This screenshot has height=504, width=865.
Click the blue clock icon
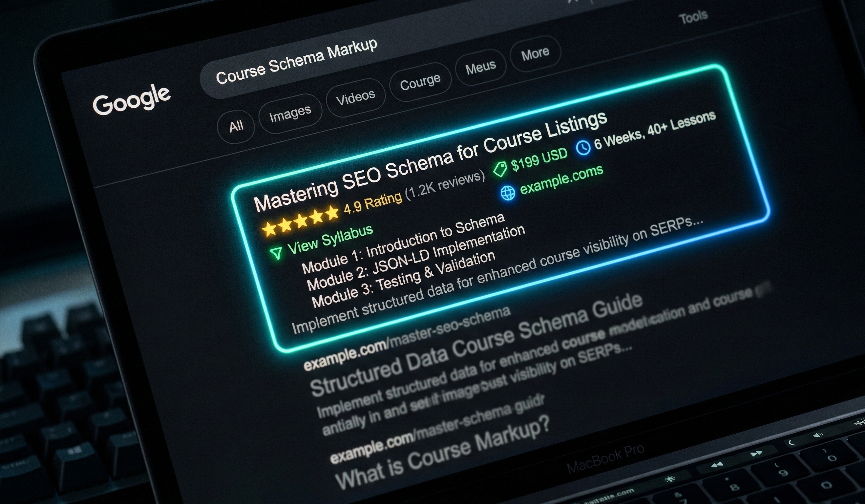(583, 148)
